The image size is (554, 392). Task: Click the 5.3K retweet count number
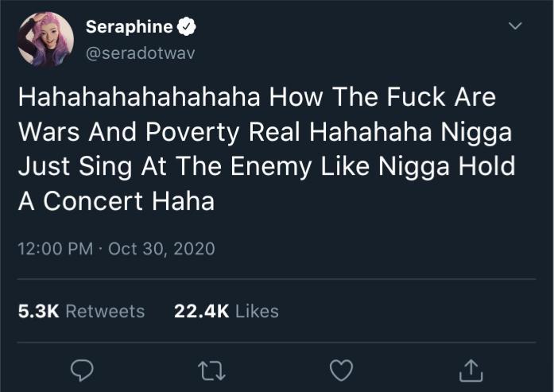tap(38, 311)
